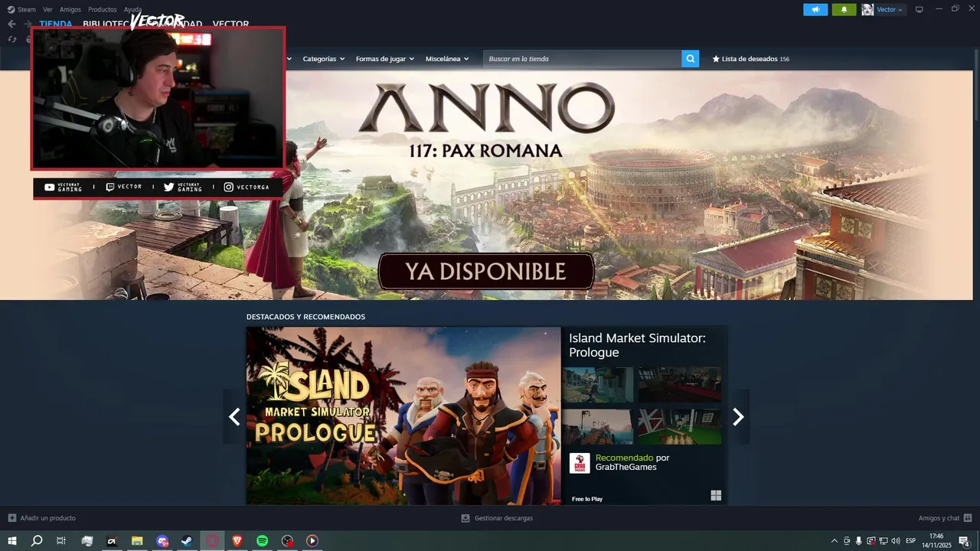The width and height of the screenshot is (980, 551).
Task: Open File Explorer from taskbar
Action: coord(137,541)
